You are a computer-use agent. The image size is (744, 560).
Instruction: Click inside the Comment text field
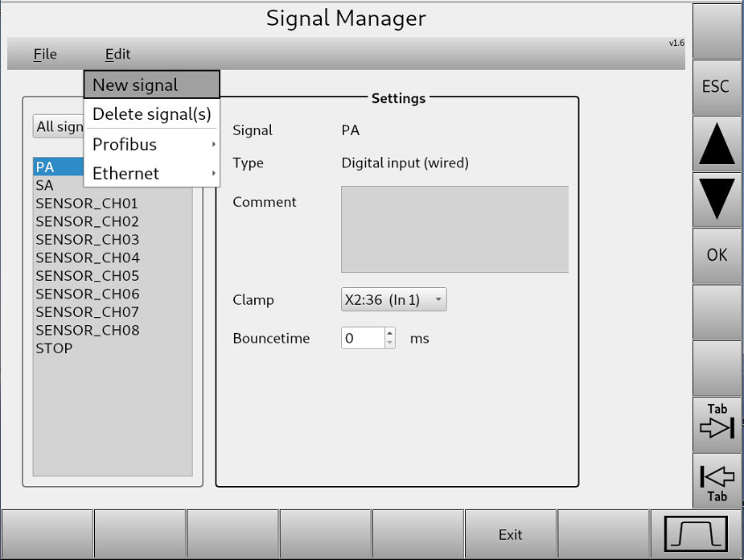[x=454, y=229]
